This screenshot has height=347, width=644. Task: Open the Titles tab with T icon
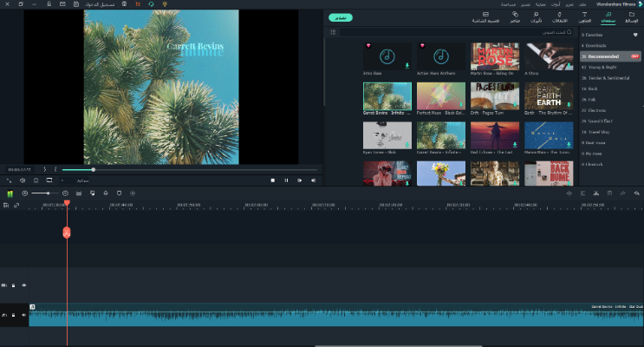(x=583, y=16)
